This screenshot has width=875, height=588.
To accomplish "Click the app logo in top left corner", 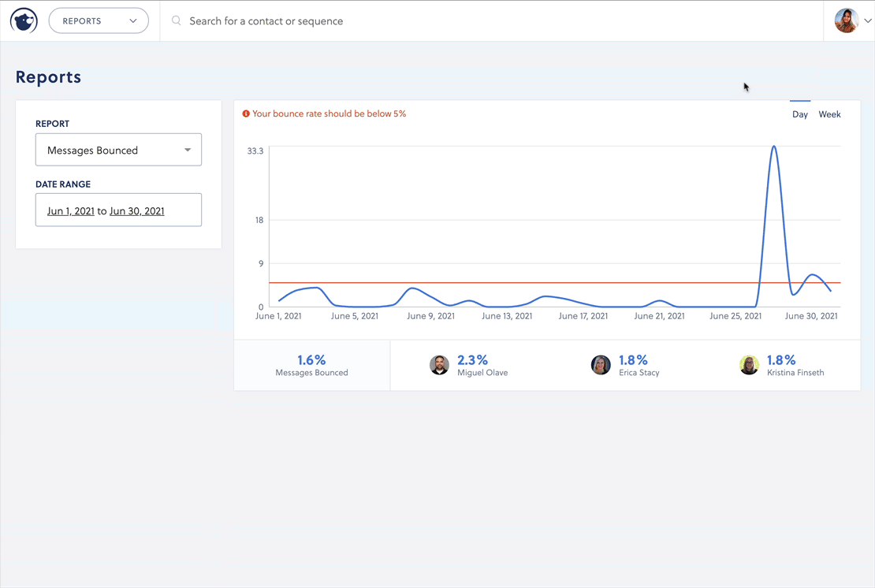I will (x=23, y=20).
